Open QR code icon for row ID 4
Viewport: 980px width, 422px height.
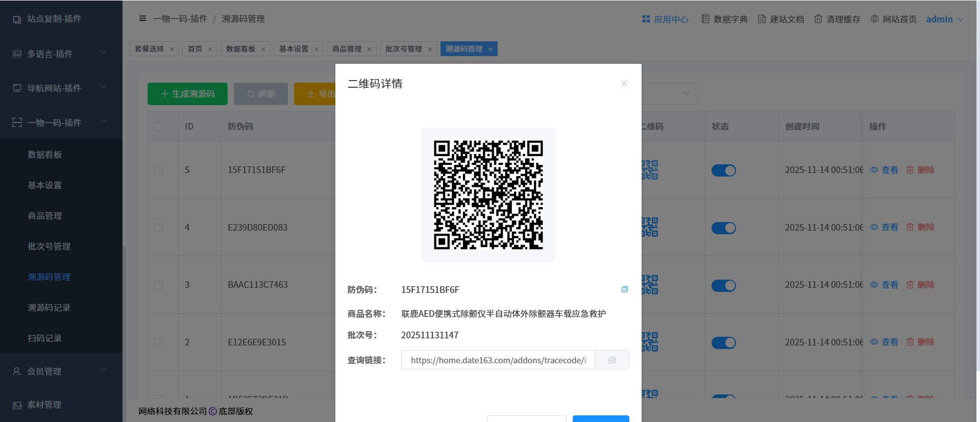pos(650,227)
